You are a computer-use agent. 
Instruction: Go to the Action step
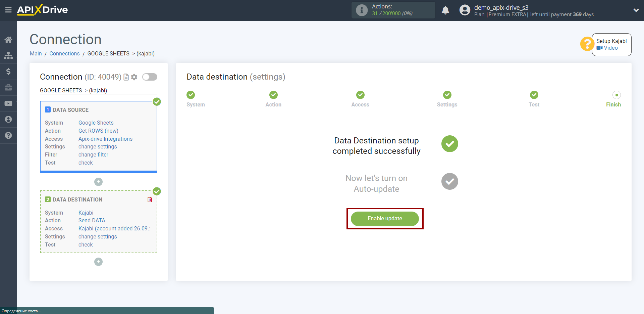coord(273,95)
